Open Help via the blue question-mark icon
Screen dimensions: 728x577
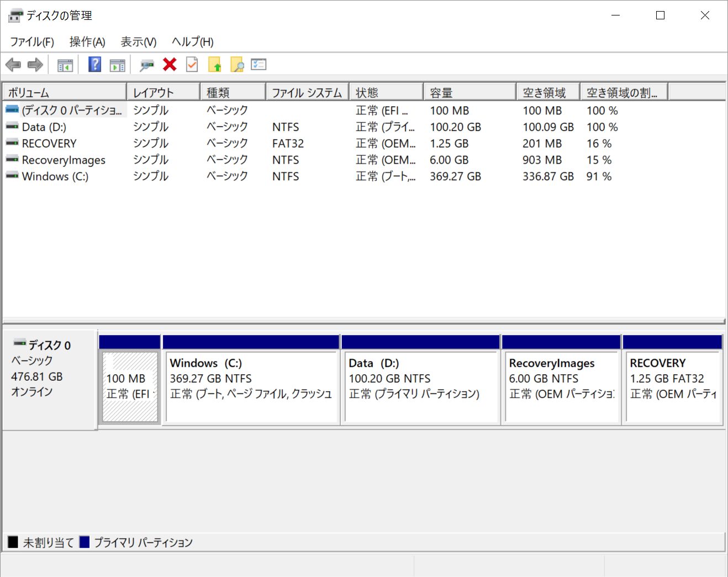click(x=95, y=65)
